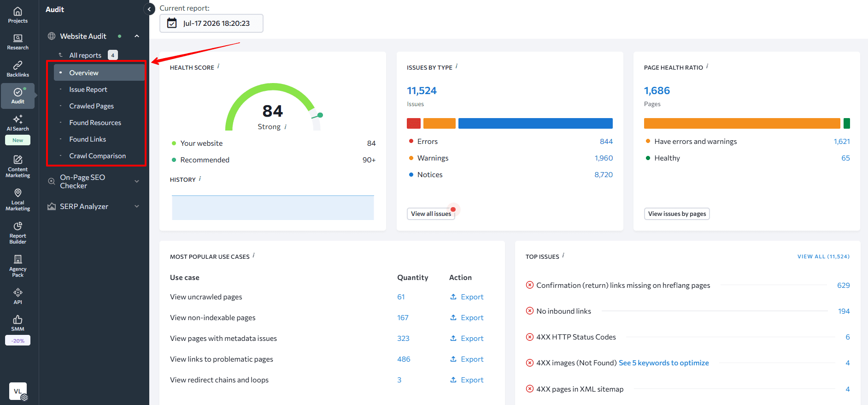Click the 1,686 pages total

(x=657, y=90)
